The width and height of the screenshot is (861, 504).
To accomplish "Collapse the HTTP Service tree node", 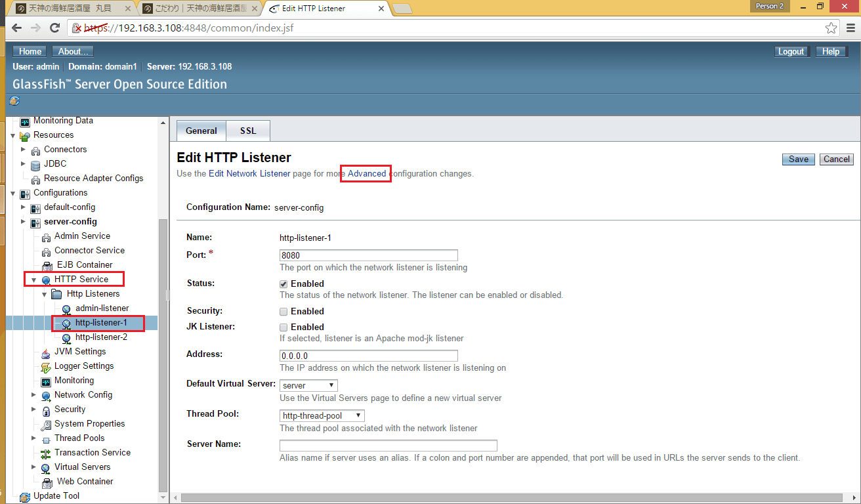I will (33, 280).
